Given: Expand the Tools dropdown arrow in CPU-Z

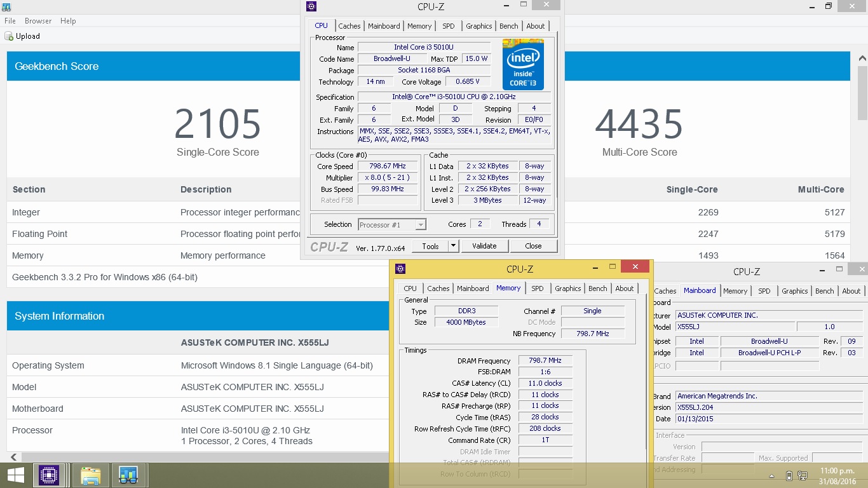Looking at the screenshot, I should 453,246.
